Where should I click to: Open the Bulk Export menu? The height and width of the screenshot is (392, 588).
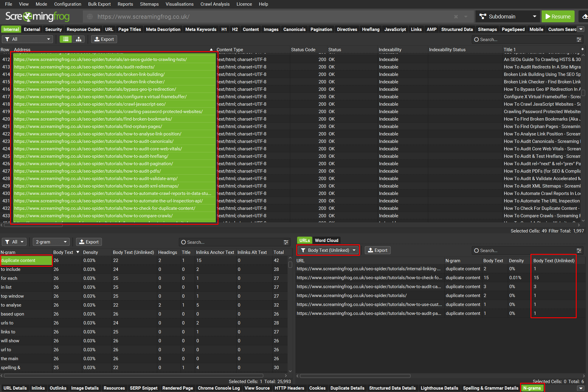tap(99, 4)
